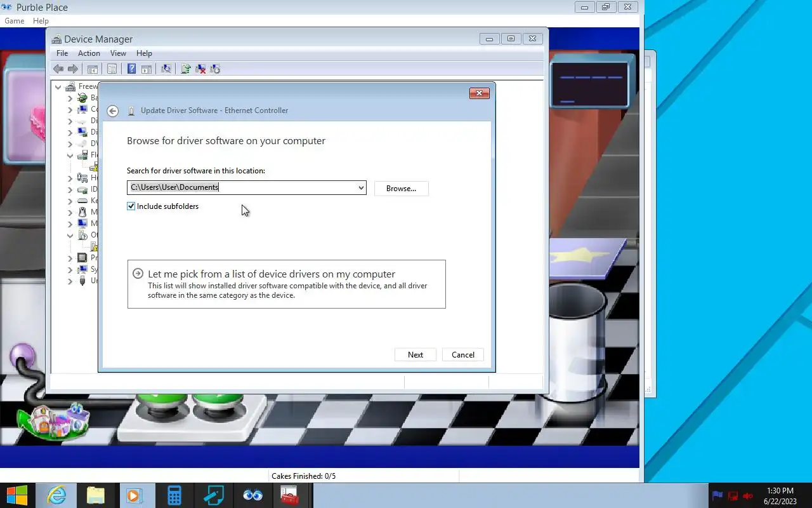Open the Help menu in Purble Place
Viewport: 812px width, 508px height.
coord(41,21)
